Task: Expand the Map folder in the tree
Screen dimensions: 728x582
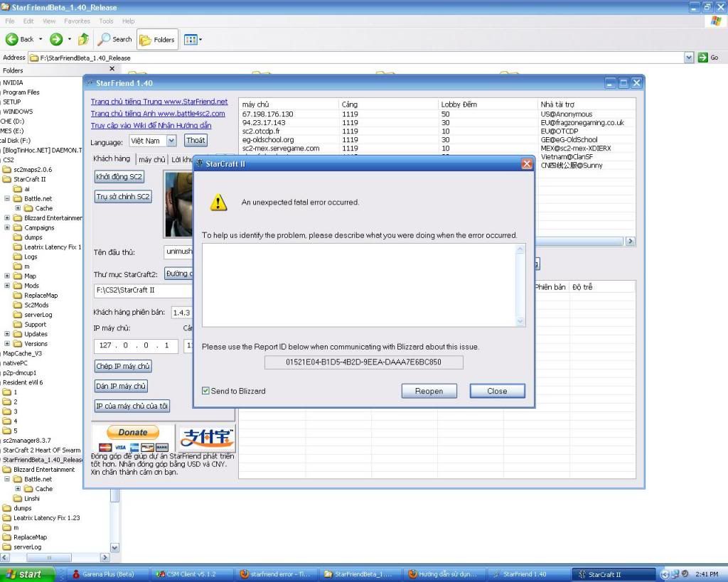Action: point(7,276)
